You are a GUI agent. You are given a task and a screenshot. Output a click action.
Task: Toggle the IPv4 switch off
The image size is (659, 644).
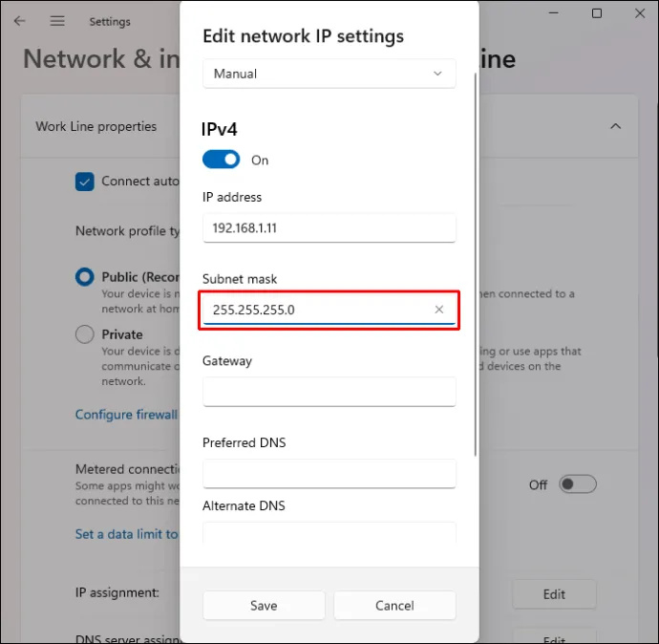coord(221,160)
